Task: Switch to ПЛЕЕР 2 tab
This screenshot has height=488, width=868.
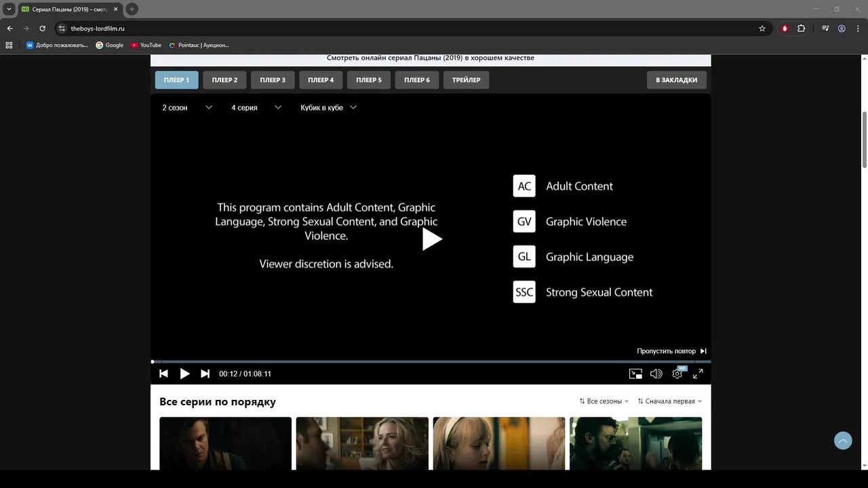Action: click(224, 80)
